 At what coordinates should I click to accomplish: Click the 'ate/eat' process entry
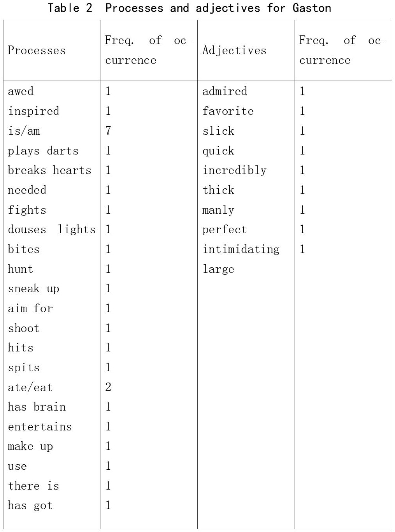30,388
